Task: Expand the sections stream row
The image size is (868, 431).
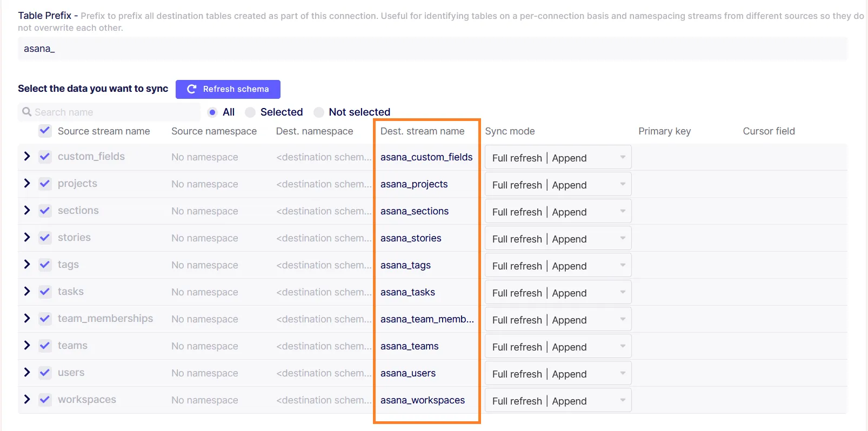Action: pos(27,210)
